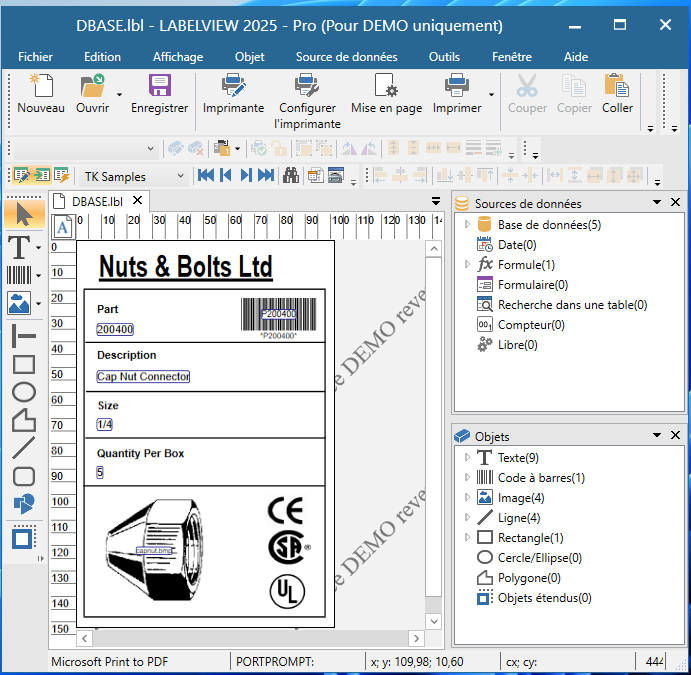Screen dimensions: 691x675
Task: Expand the Image(4) node
Action: click(x=467, y=497)
